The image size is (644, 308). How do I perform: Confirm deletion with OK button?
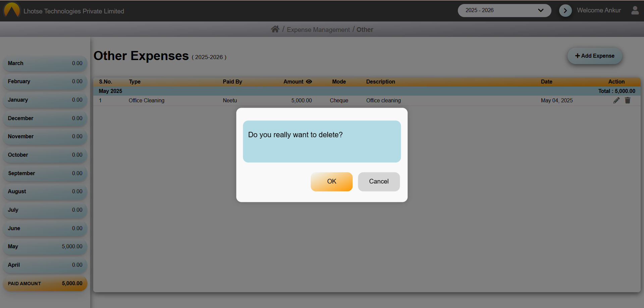pos(331,182)
